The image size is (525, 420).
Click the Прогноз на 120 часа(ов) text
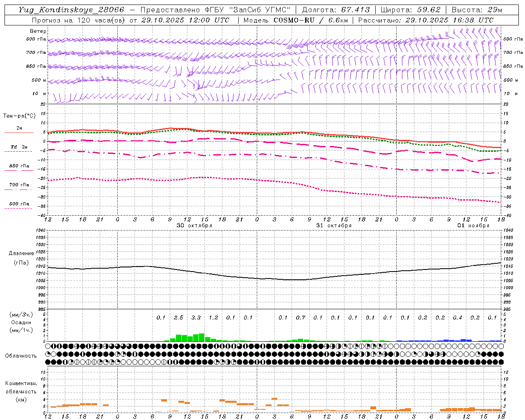click(x=79, y=20)
